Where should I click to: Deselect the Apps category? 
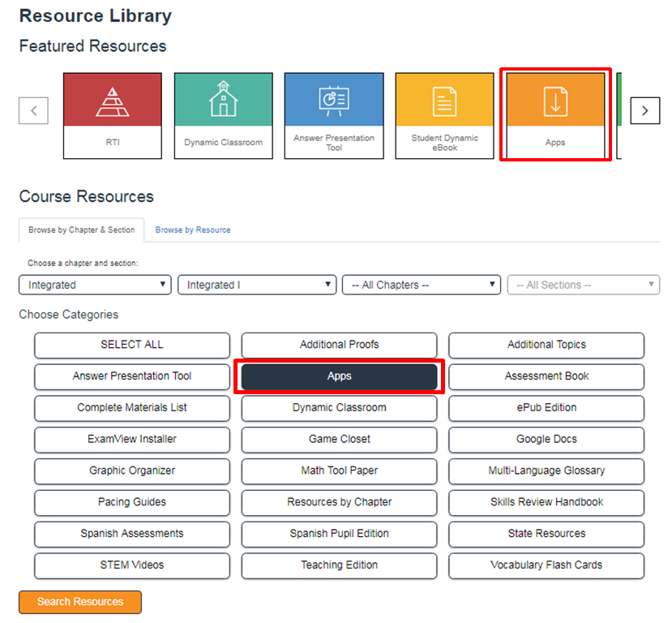tap(340, 376)
